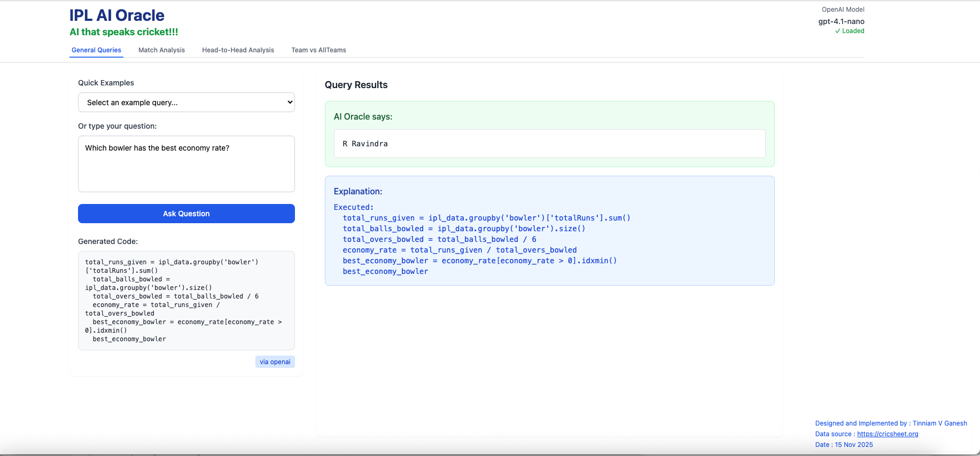Click the Loaded checkmark status indicator
980x456 pixels.
point(850,31)
